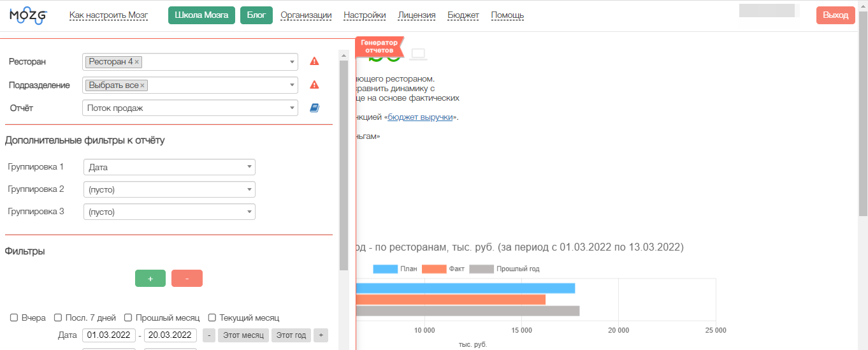Viewport: 868px width, 350px height.
Task: Click the warning icon beside Подразделение field
Action: tap(314, 85)
